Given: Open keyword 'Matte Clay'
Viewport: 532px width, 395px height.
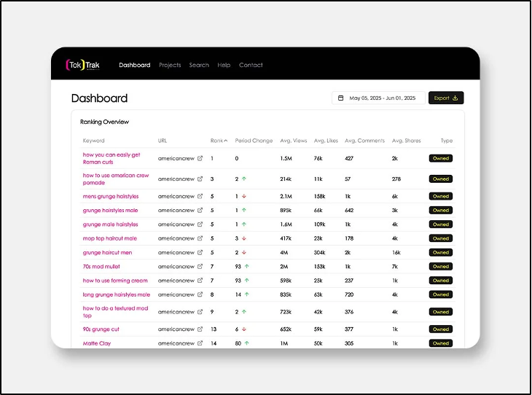Looking at the screenshot, I should pyautogui.click(x=97, y=343).
